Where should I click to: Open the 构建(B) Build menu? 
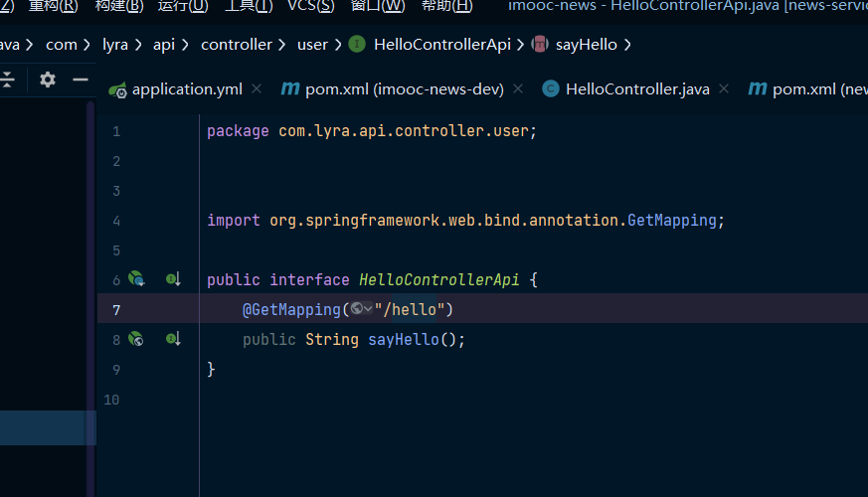(119, 6)
